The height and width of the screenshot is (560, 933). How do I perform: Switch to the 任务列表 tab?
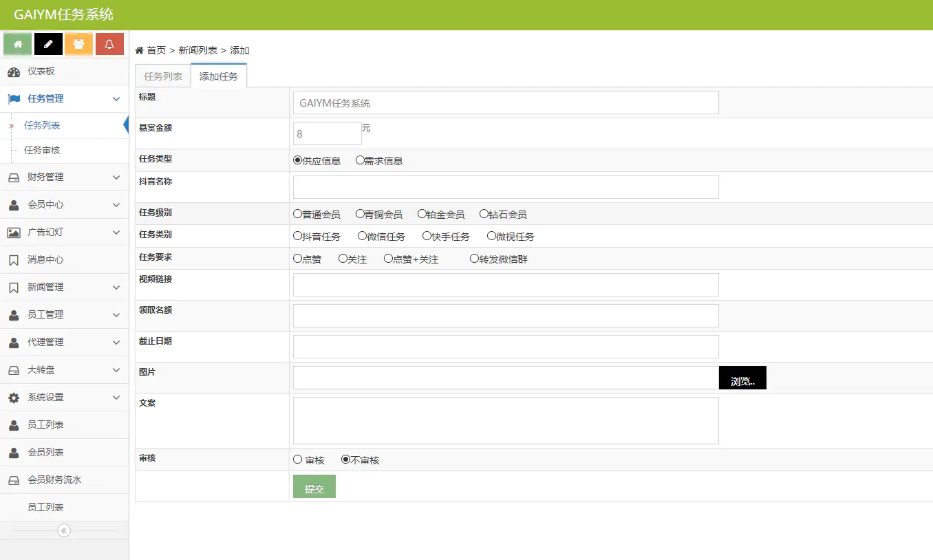pyautogui.click(x=163, y=76)
